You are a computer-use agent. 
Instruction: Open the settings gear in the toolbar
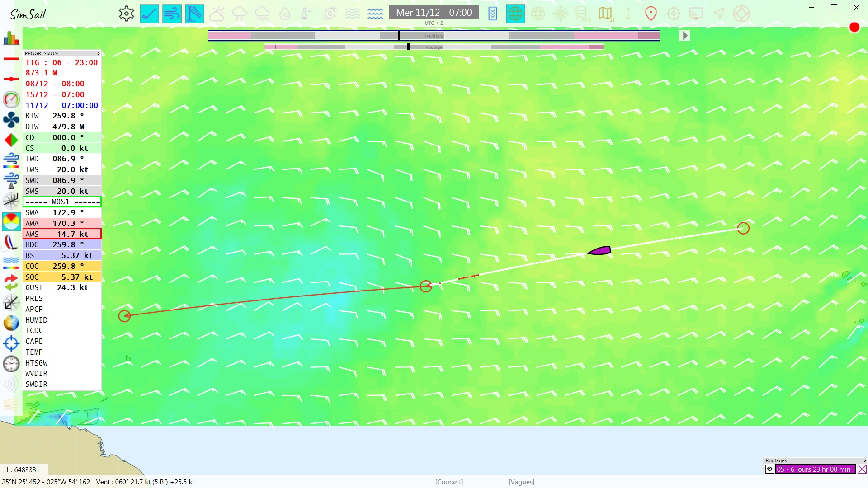coord(127,14)
